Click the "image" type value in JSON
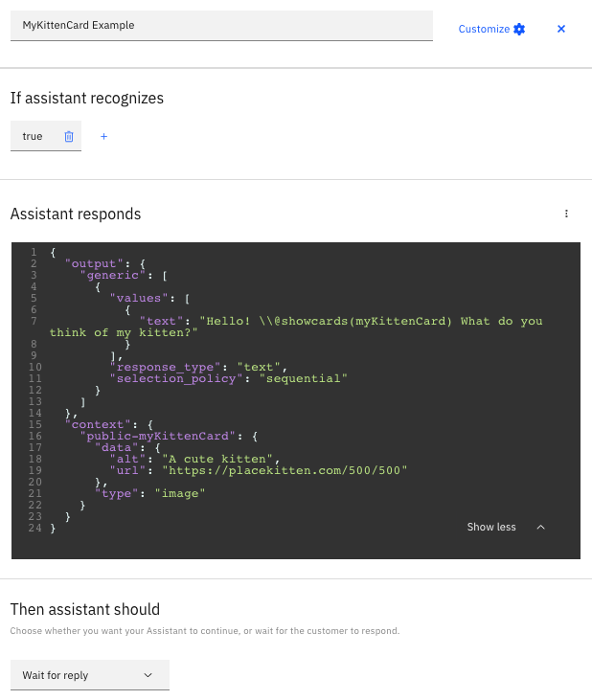The image size is (592, 700). (x=180, y=494)
